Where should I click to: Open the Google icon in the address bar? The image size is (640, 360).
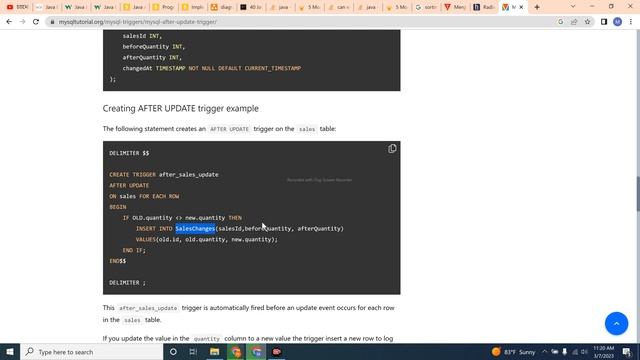click(560, 22)
